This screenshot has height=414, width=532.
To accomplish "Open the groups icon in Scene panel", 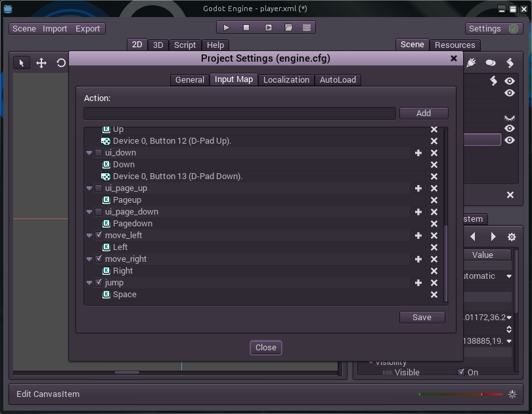I will (x=491, y=63).
